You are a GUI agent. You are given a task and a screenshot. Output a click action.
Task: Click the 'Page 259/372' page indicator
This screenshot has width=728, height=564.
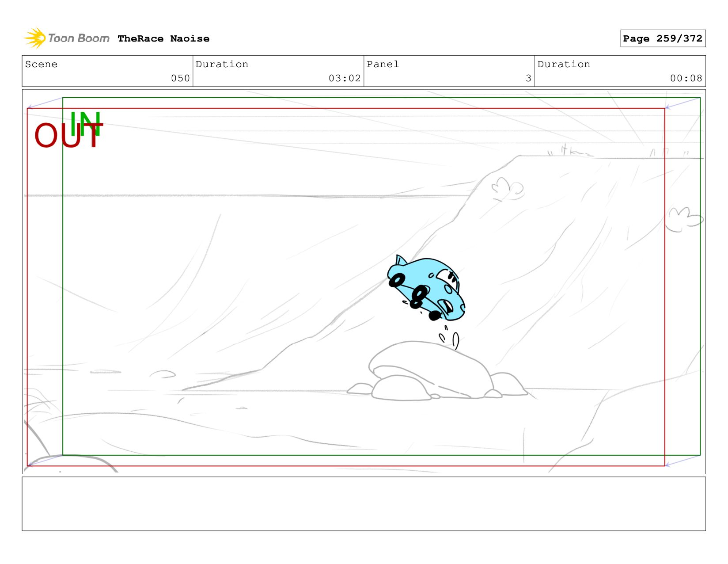663,38
